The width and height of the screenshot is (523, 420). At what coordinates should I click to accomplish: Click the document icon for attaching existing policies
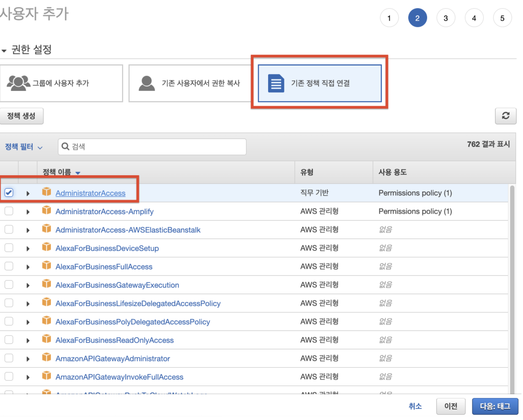[x=276, y=83]
